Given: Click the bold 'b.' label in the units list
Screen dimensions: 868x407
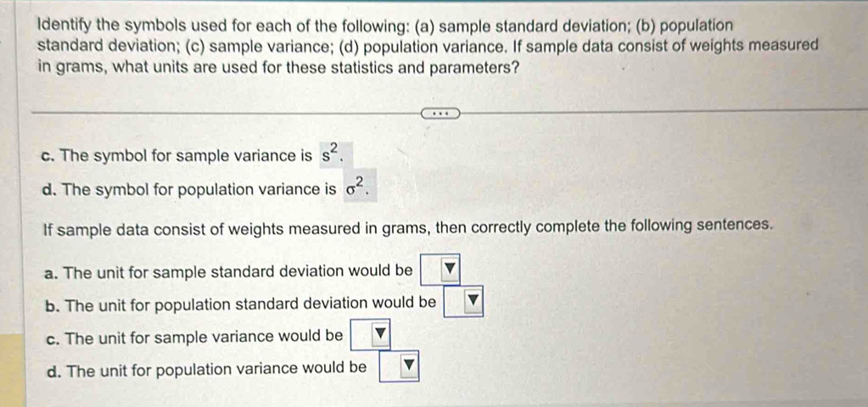Looking at the screenshot, I should [53, 305].
